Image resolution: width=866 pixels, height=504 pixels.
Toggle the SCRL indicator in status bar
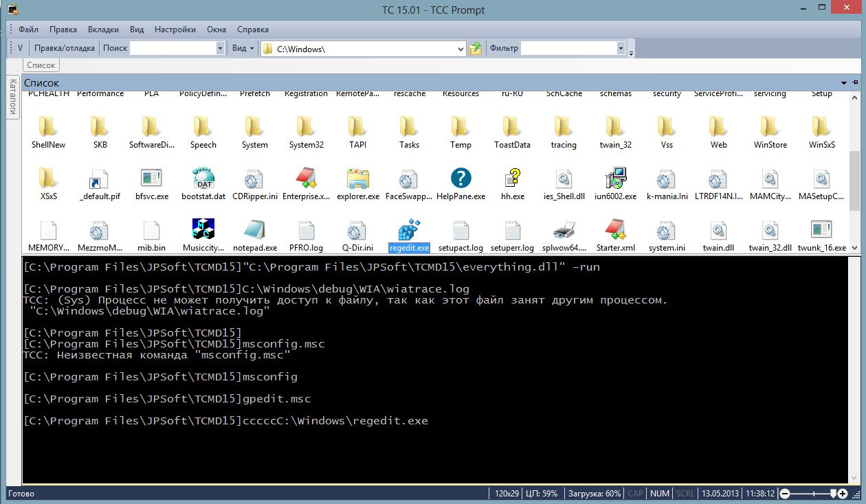tap(685, 494)
